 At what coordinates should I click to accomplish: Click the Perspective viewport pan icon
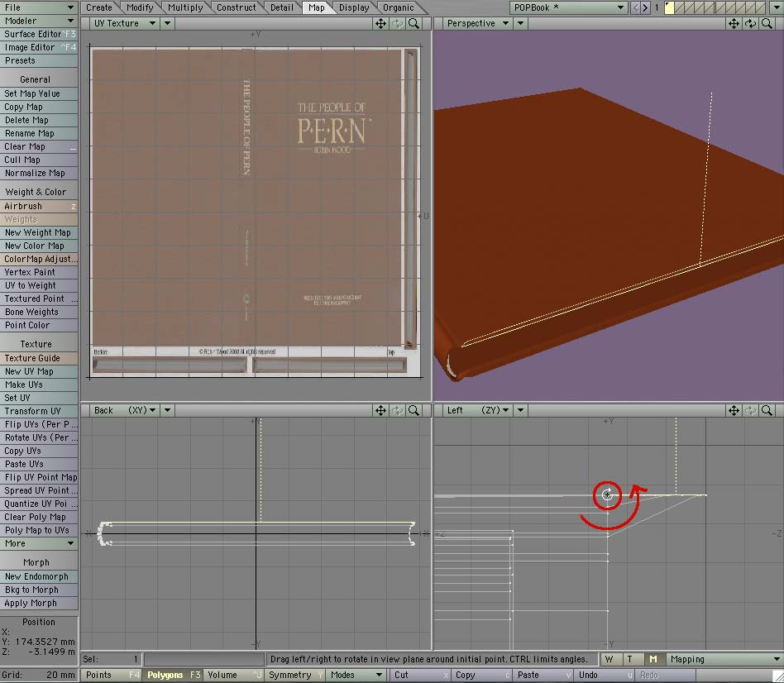tap(734, 23)
